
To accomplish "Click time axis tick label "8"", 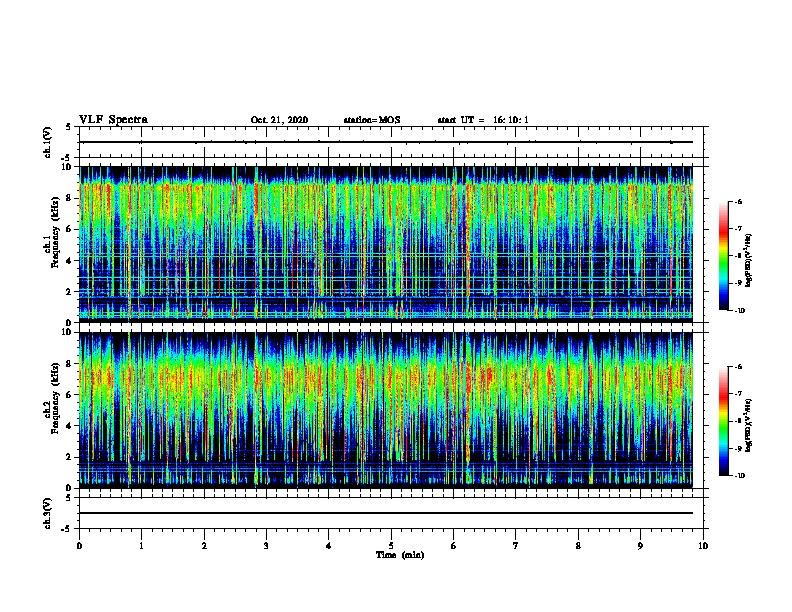I will click(x=578, y=546).
